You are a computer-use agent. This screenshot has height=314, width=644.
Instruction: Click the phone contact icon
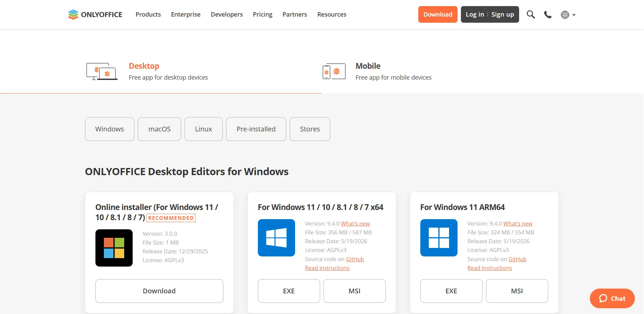(548, 15)
